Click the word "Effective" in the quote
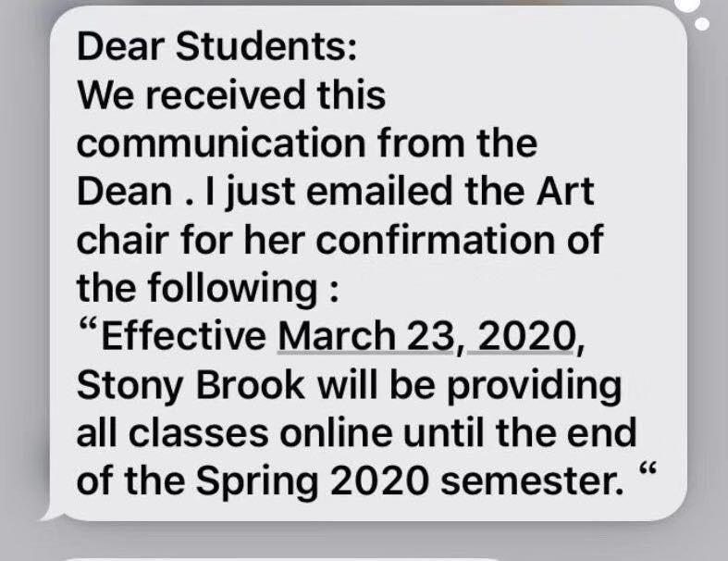 (x=183, y=336)
